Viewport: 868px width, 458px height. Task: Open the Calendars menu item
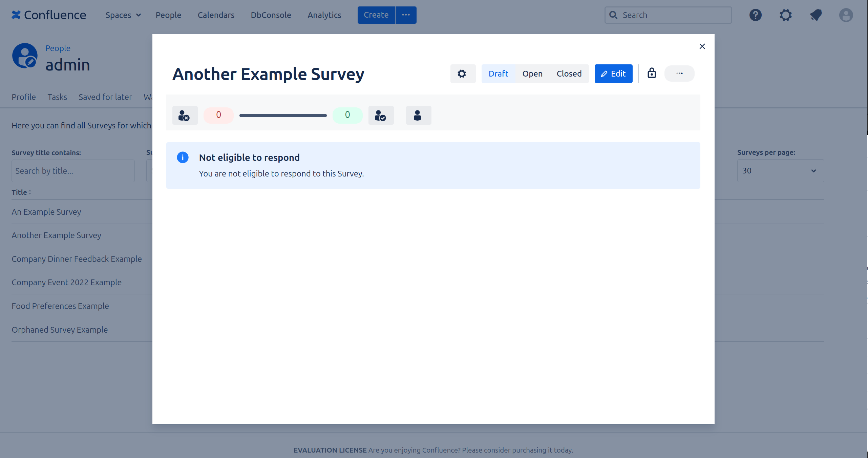pyautogui.click(x=216, y=15)
